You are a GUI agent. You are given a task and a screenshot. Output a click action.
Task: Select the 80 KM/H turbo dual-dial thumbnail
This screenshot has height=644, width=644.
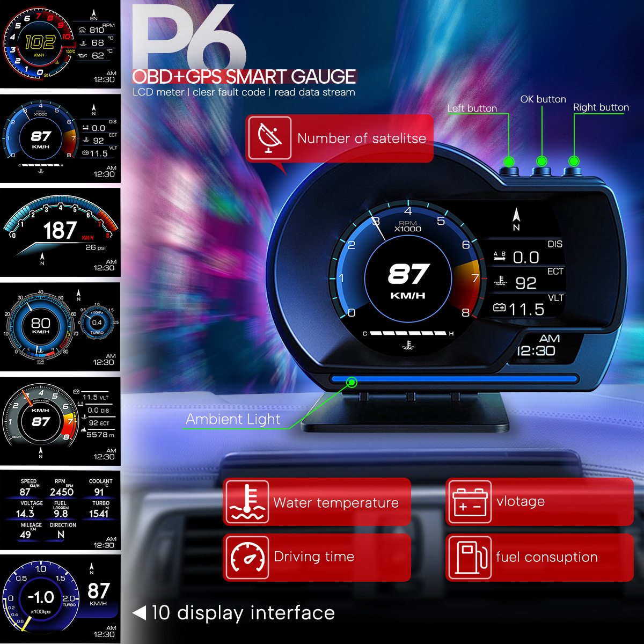coord(60,326)
